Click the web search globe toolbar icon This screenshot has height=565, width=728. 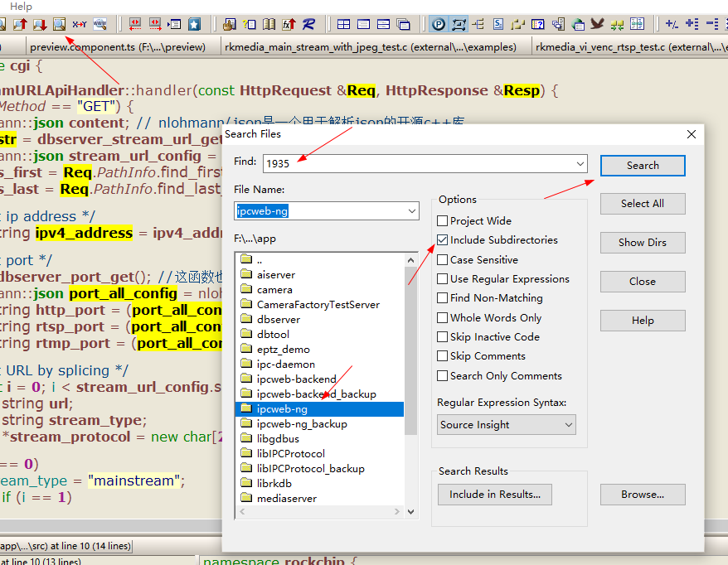click(99, 24)
